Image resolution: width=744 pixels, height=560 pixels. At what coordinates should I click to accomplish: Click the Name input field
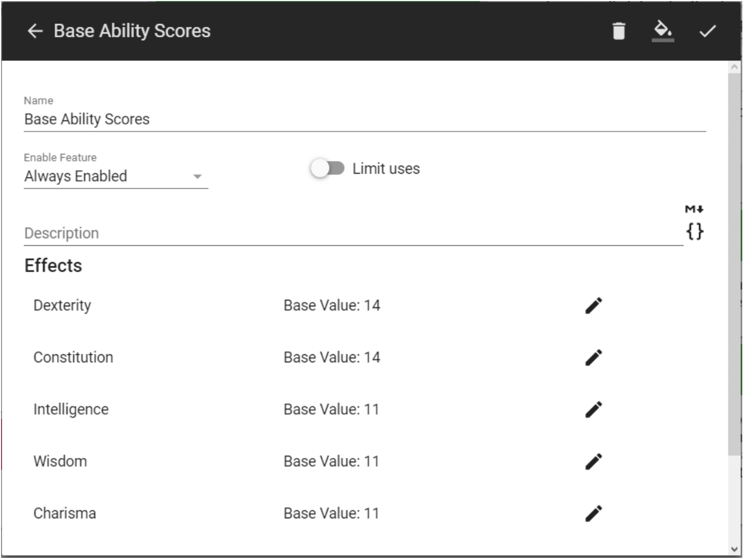click(x=365, y=119)
